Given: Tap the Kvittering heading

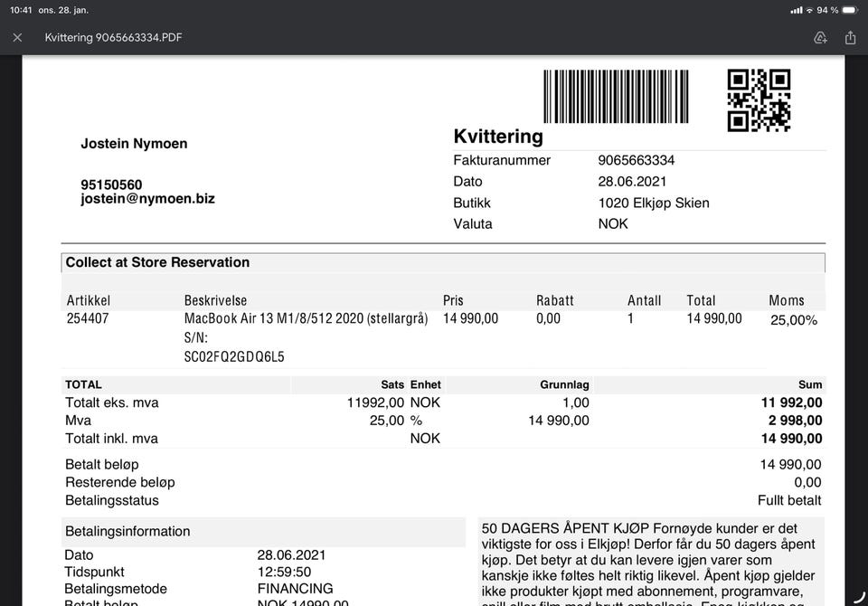Looking at the screenshot, I should (498, 137).
